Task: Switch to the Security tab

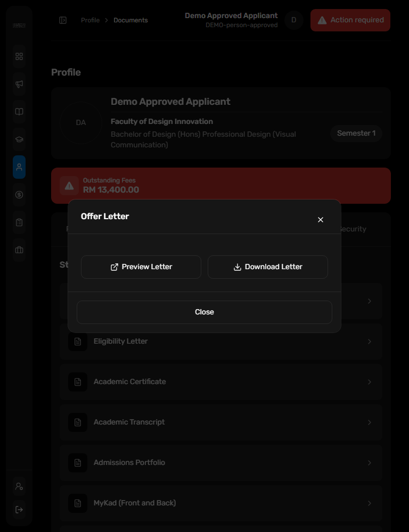Action: coord(353,229)
